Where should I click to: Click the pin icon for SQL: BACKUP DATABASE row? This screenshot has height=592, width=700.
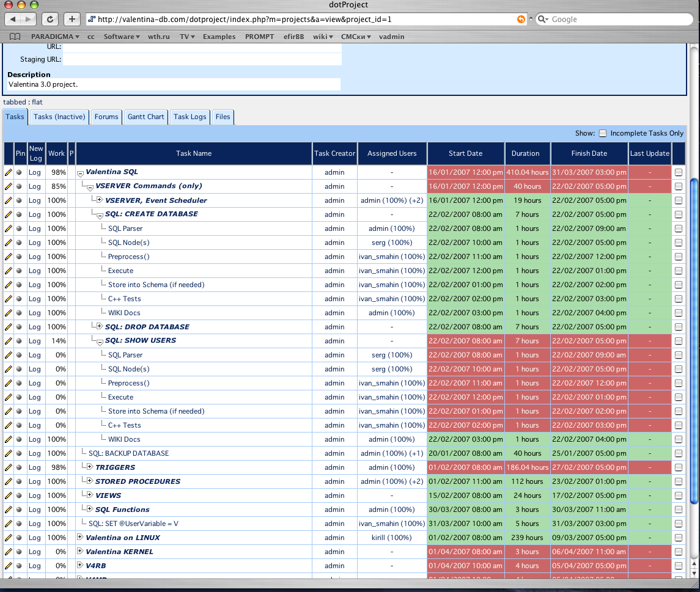coord(20,453)
